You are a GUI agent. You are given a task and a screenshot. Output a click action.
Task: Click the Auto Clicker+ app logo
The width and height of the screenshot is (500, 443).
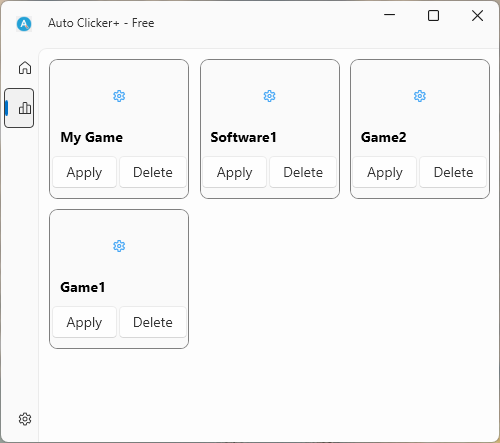[24, 24]
